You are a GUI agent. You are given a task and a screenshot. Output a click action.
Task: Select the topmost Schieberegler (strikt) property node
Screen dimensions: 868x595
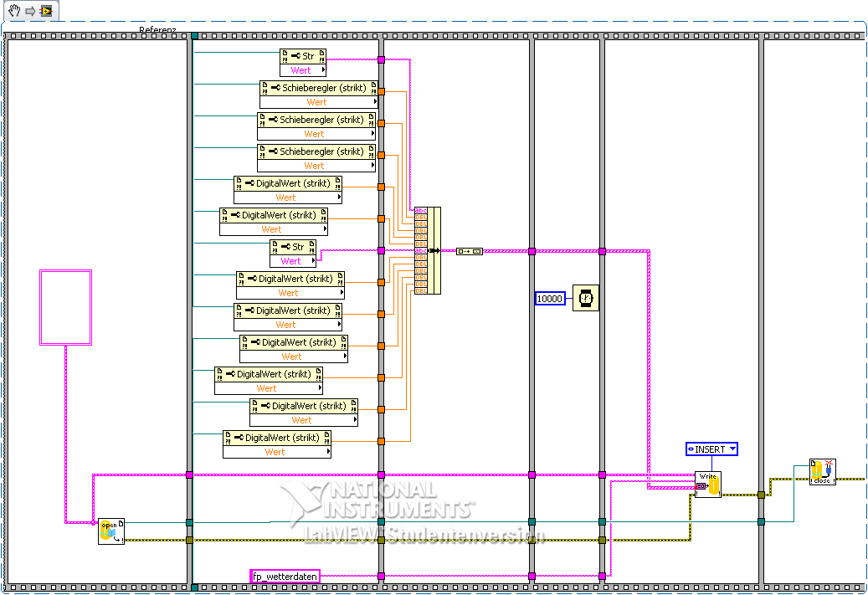pos(319,95)
